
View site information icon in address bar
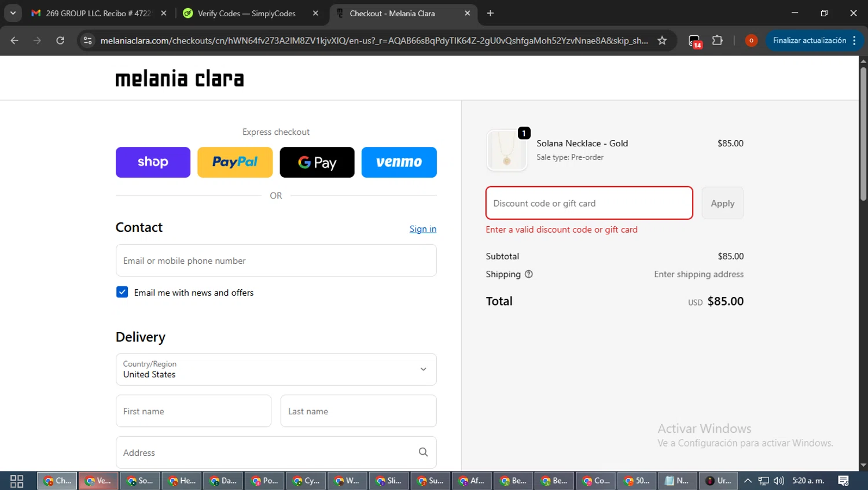[87, 40]
